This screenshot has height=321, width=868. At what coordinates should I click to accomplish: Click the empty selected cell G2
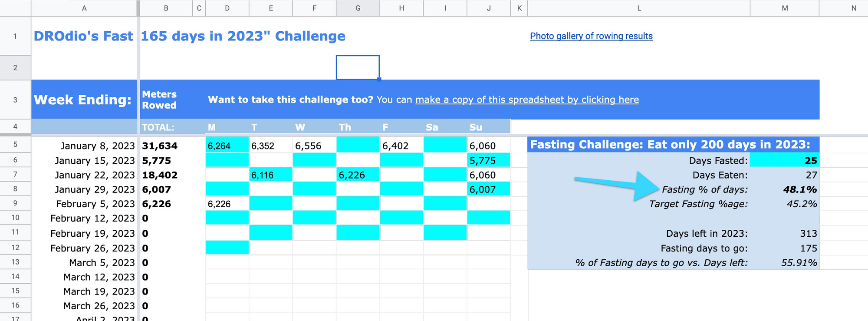click(358, 67)
